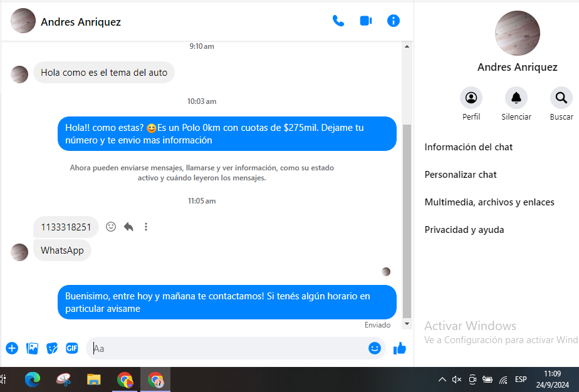This screenshot has height=392, width=579.
Task: Open the plus actions menu in the composer
Action: pyautogui.click(x=12, y=348)
